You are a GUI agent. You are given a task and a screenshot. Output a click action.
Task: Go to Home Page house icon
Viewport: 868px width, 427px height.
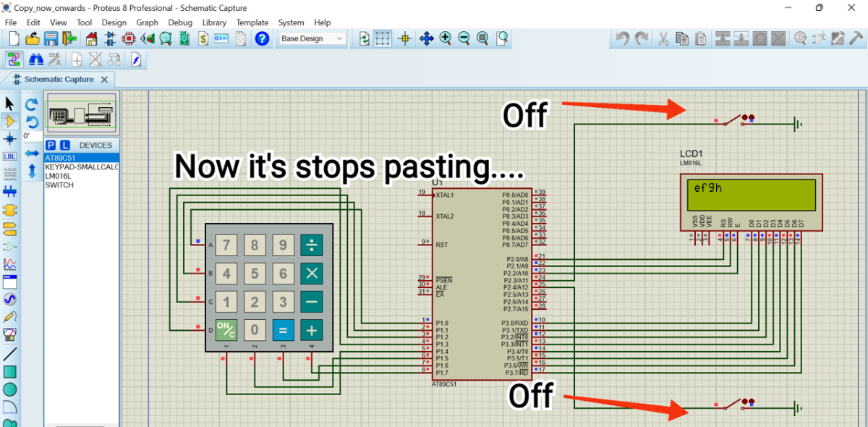pos(92,38)
